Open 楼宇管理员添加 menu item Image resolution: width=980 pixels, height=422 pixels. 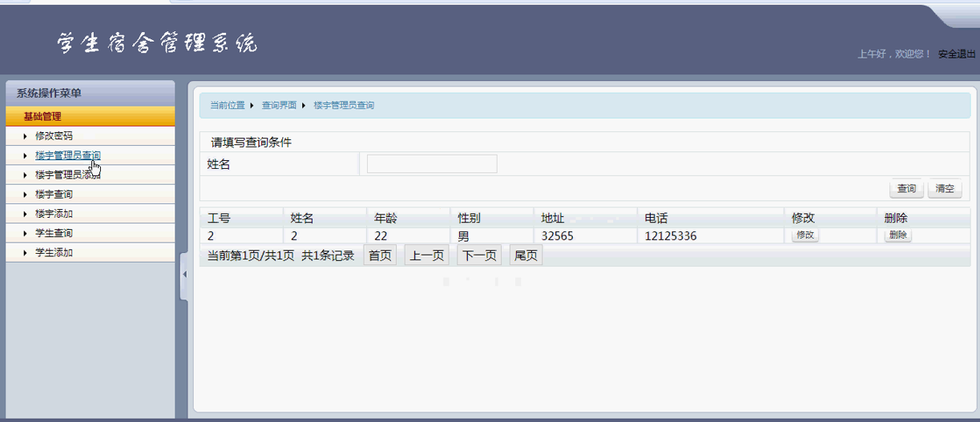coord(68,175)
